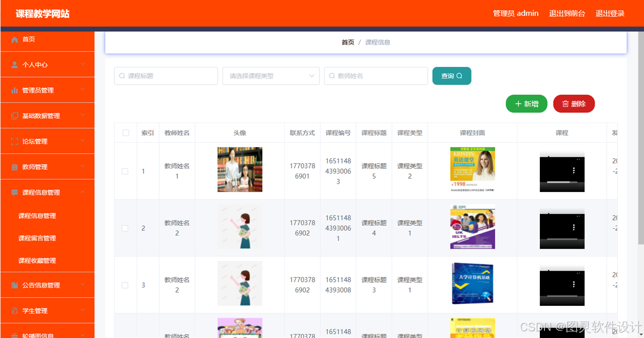Screen dimensions: 644x338
Task: Click the person icon beside 个人中心
Action: pos(15,65)
